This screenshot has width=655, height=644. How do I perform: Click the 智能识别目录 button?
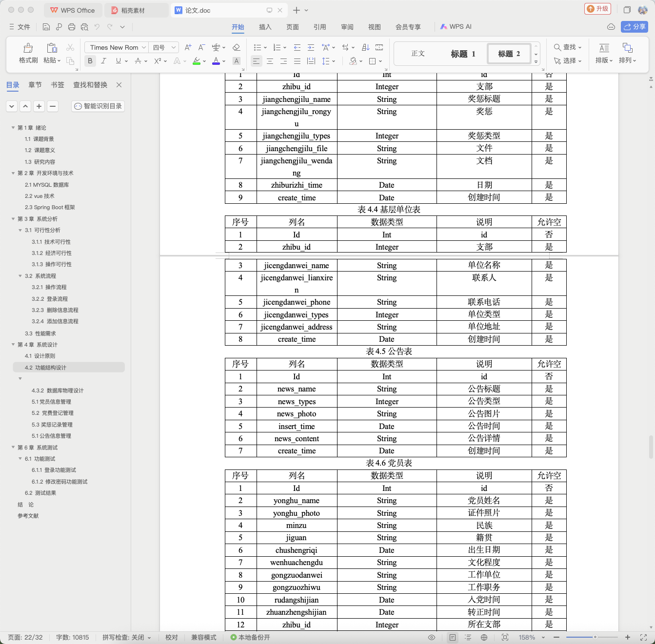[98, 106]
